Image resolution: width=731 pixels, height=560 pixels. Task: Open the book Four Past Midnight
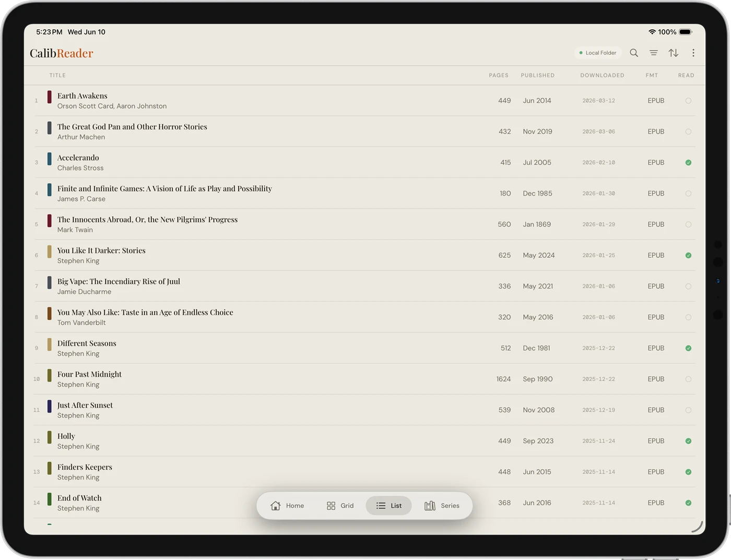[x=89, y=374]
